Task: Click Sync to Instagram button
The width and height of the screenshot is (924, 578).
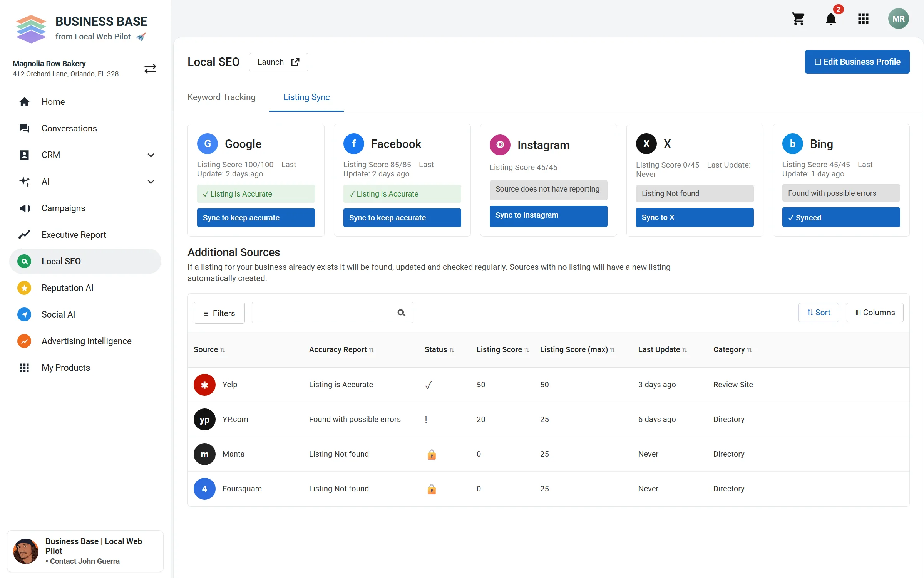Action: tap(548, 216)
